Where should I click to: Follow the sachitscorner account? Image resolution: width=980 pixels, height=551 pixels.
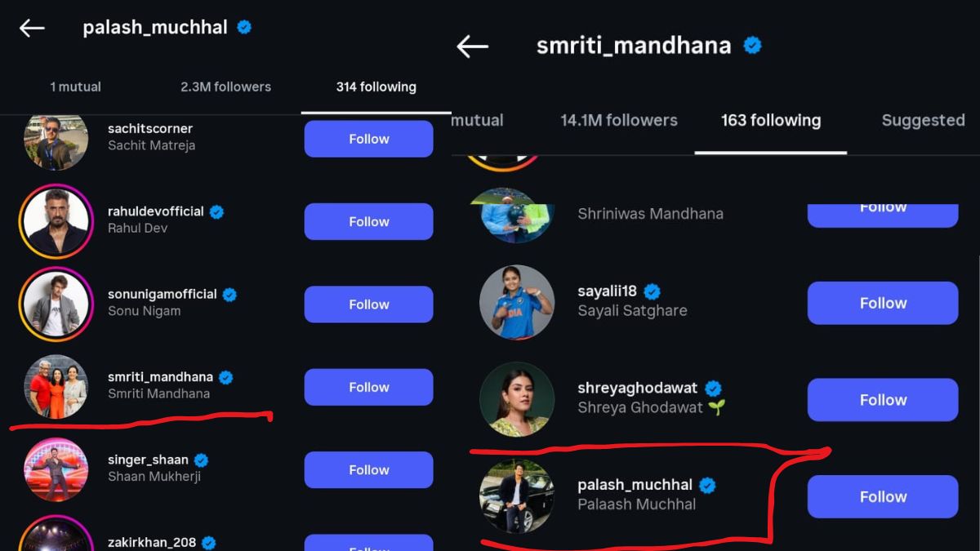click(368, 139)
